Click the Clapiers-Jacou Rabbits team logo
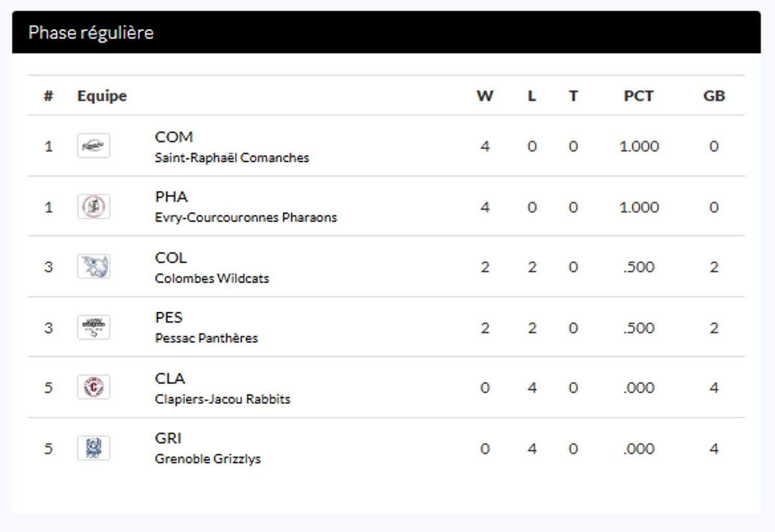Screen dimensions: 775x532 [x=94, y=387]
